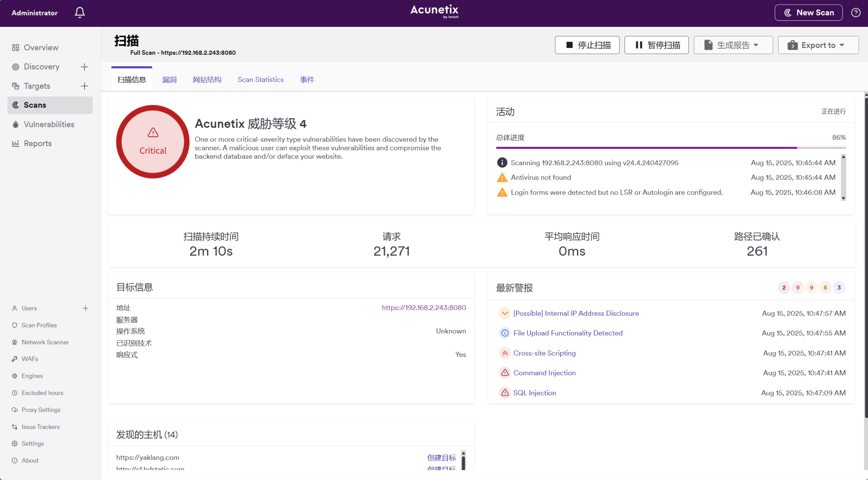Filter alerts by the low-severity badge 6
This screenshot has width=868, height=480.
825,288
